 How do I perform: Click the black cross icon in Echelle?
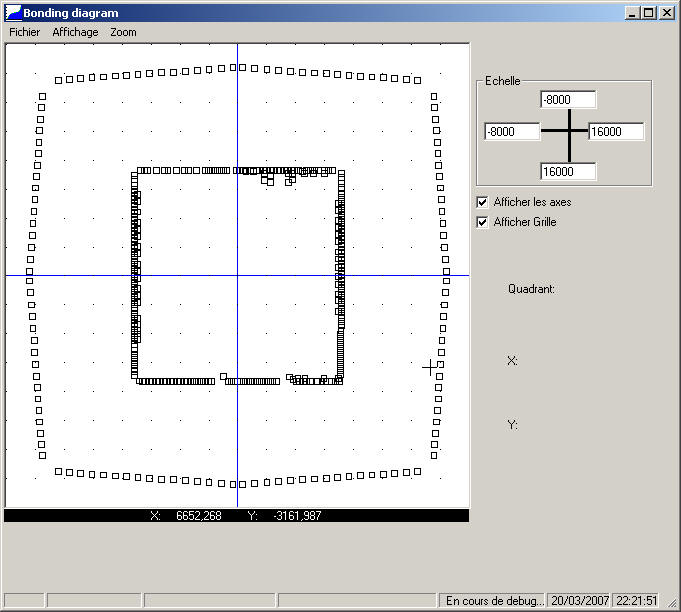pyautogui.click(x=568, y=131)
